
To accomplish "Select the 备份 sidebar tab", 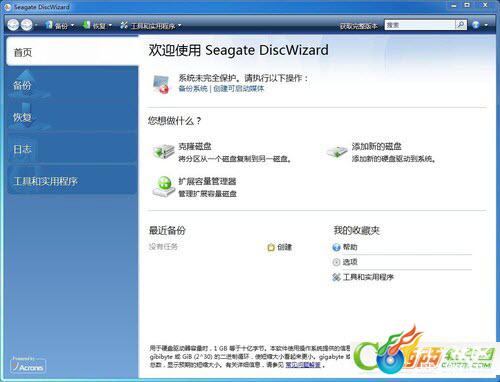I will click(x=72, y=85).
